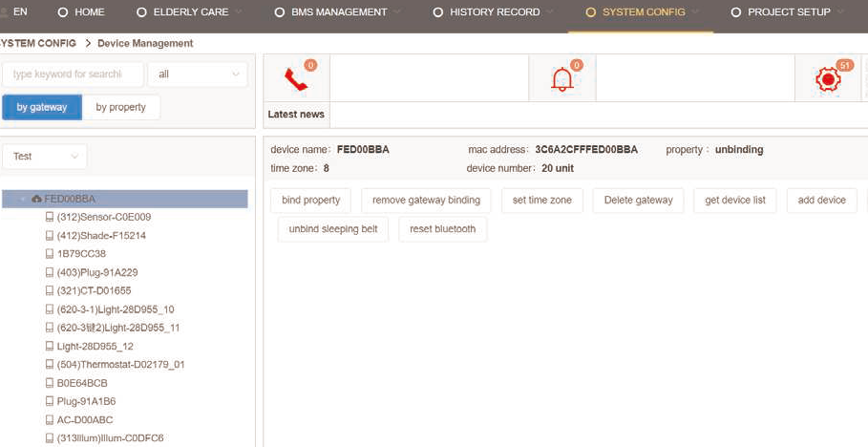Screen dimensions: 868x447
Task: Select AC-D00ABC tree item
Action: [x=85, y=420]
